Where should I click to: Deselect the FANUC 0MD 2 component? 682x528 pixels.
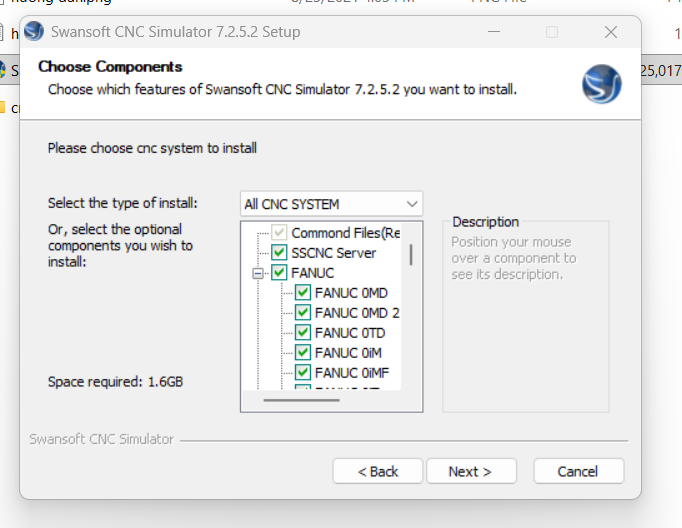(303, 313)
